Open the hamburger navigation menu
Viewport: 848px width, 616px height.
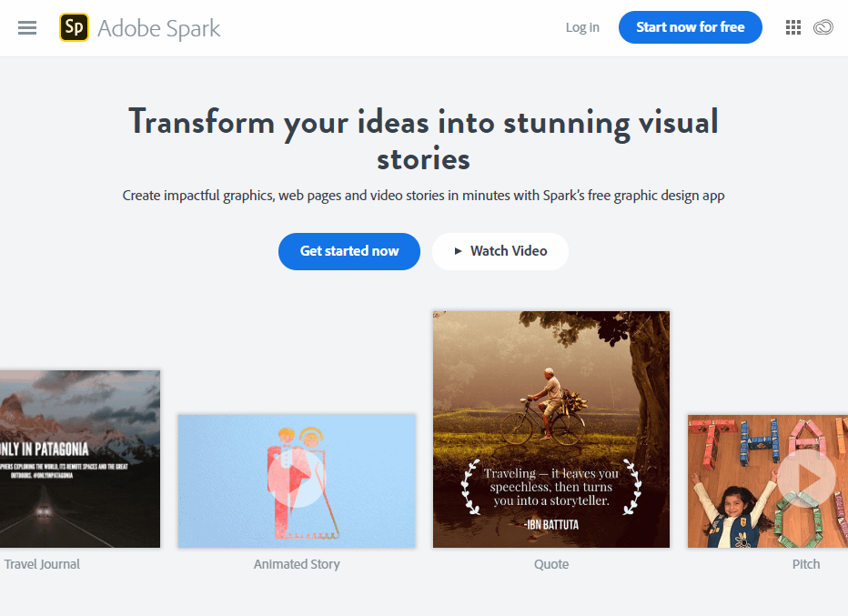(x=27, y=27)
